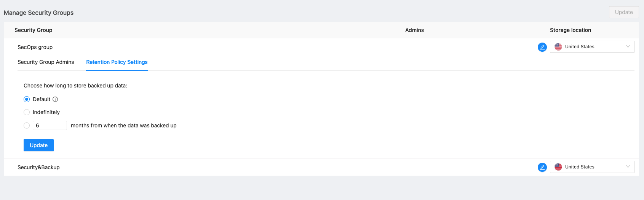644x200 pixels.
Task: Click the chevron arrow in SecOps storage dropdown
Action: point(628,47)
